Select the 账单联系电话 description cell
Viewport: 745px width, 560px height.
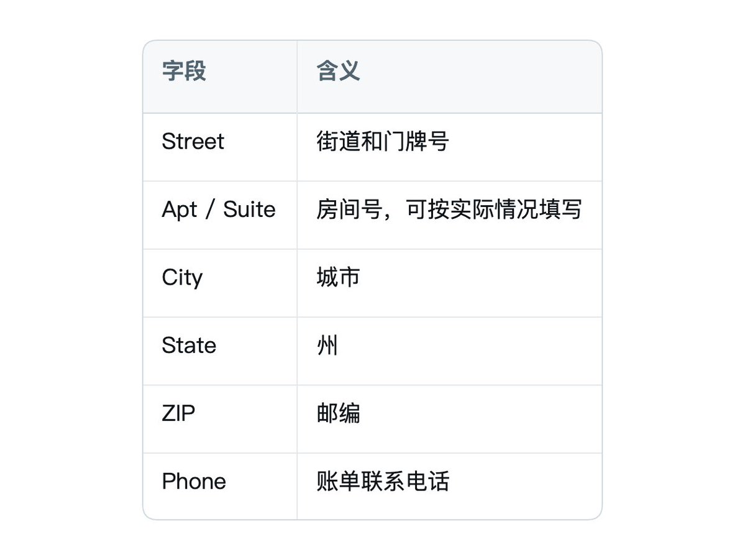click(x=449, y=486)
